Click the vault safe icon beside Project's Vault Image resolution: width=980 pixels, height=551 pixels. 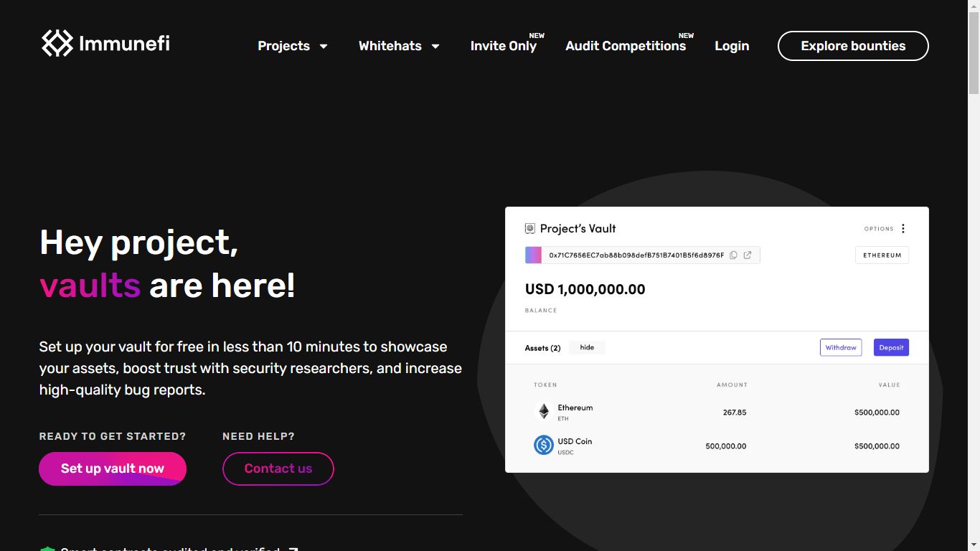pos(530,229)
